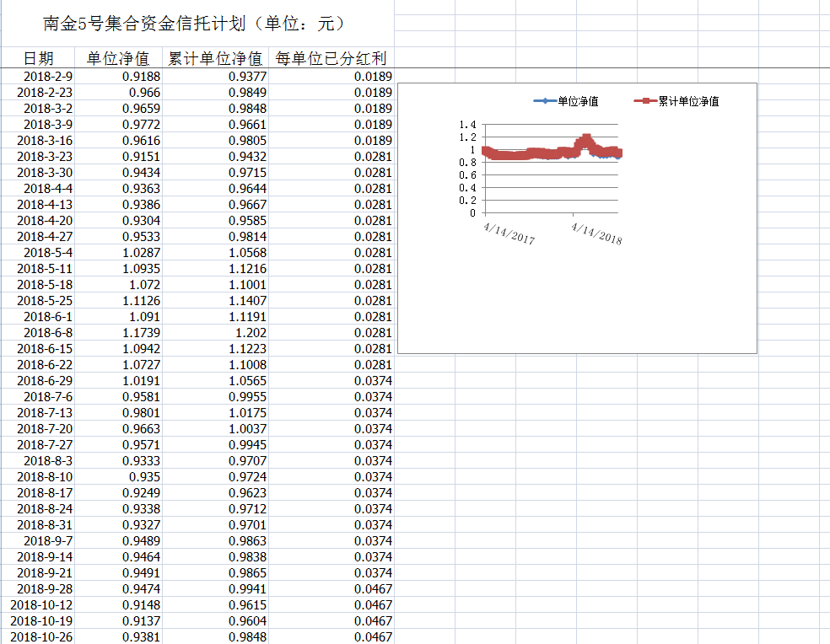The height and width of the screenshot is (644, 830).
Task: Click the 1.4 vertical axis label
Action: [467, 125]
